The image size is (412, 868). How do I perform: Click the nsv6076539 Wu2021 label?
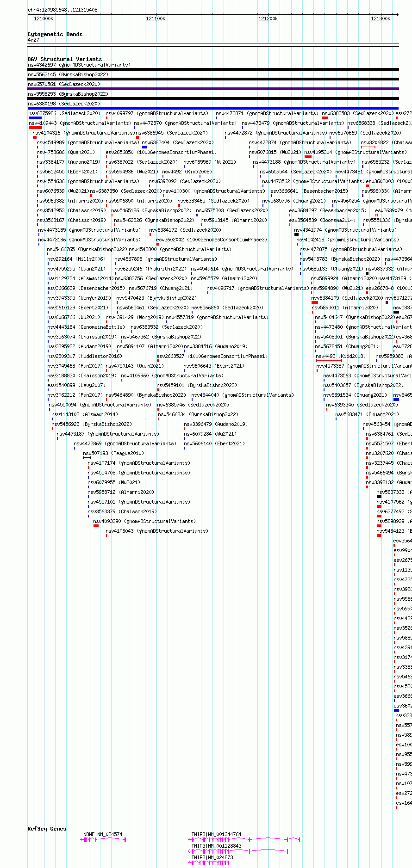pos(63,191)
